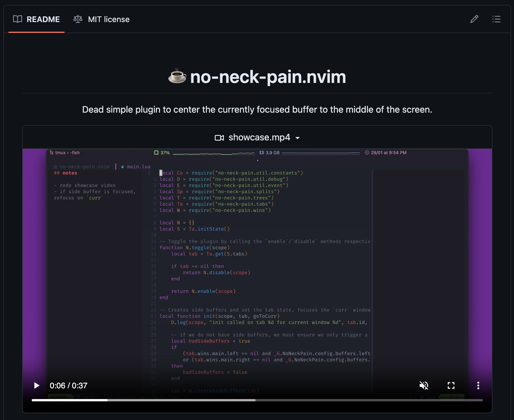
Task: Expand the showcase.mp4 dropdown arrow
Action: [x=298, y=138]
